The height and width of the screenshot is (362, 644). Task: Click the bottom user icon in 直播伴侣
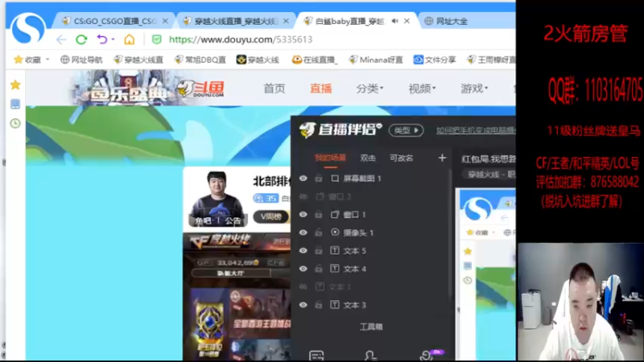coord(370,356)
